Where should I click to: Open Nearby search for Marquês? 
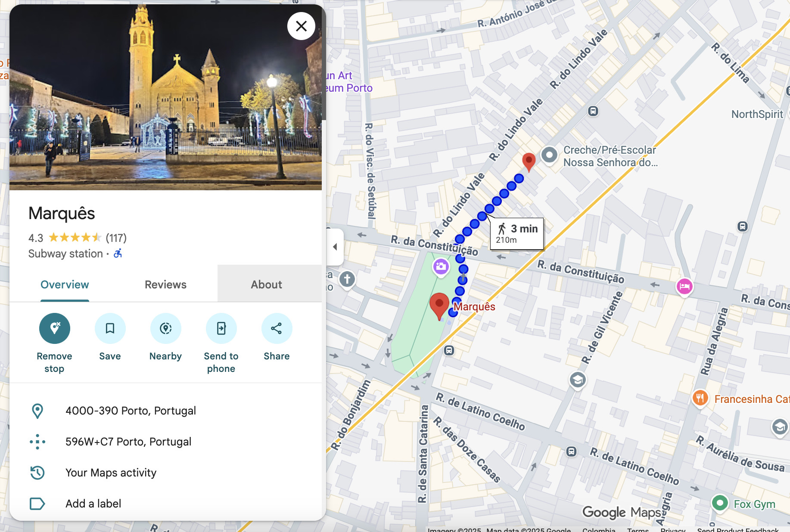(x=165, y=328)
